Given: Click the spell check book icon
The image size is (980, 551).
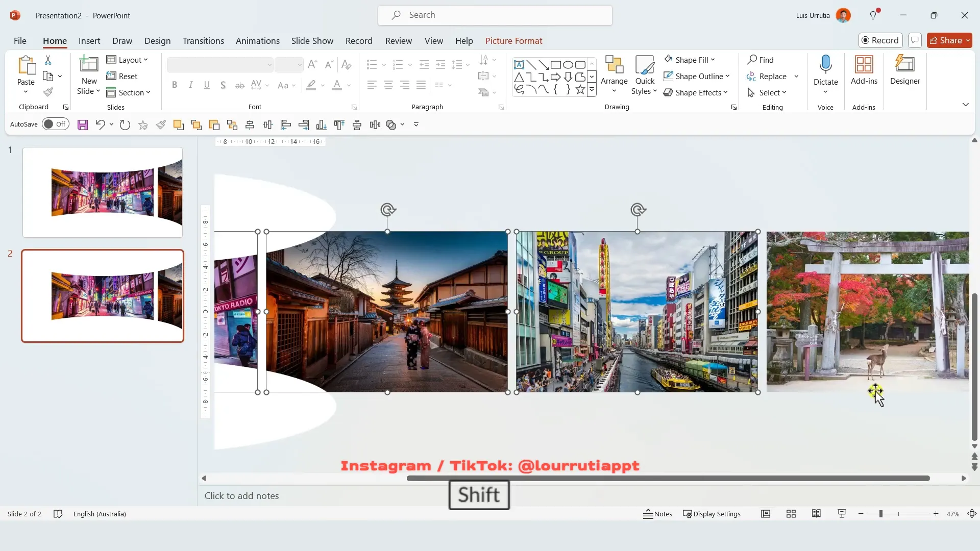Looking at the screenshot, I should (58, 514).
